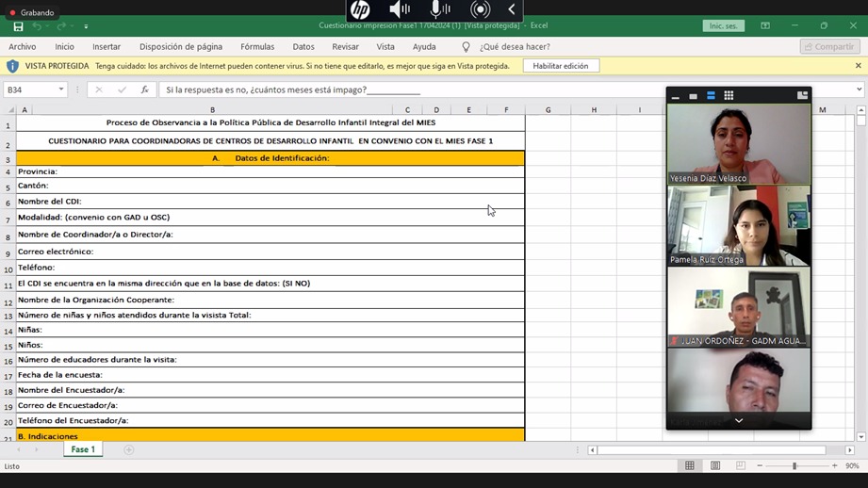Switch to Page Break Preview view
The image size is (868, 488).
pyautogui.click(x=740, y=466)
